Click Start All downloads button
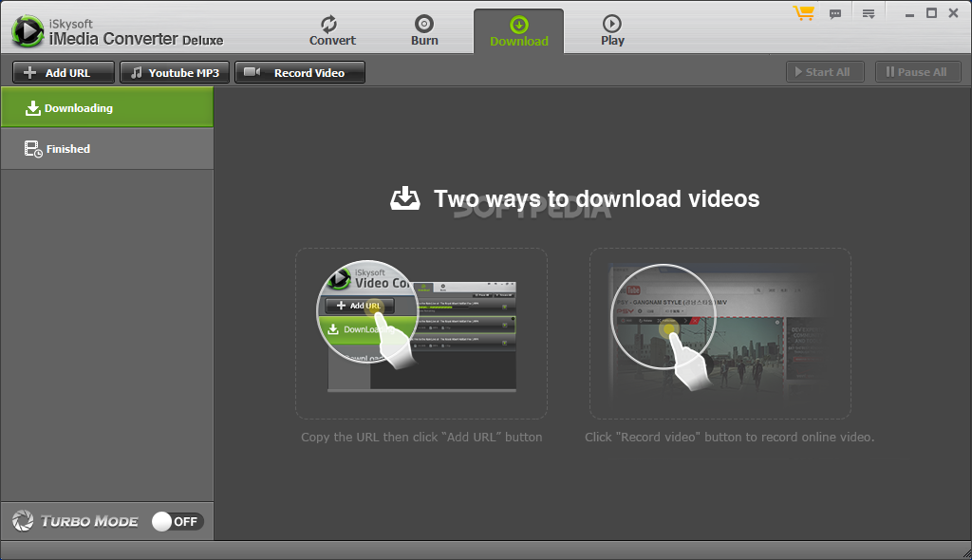Viewport: 972px width, 560px height. pyautogui.click(x=825, y=72)
